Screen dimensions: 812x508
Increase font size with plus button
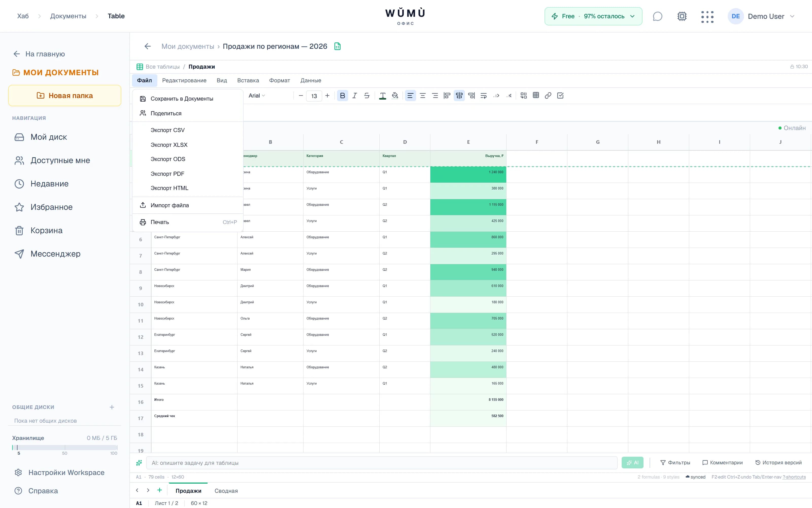pos(328,96)
